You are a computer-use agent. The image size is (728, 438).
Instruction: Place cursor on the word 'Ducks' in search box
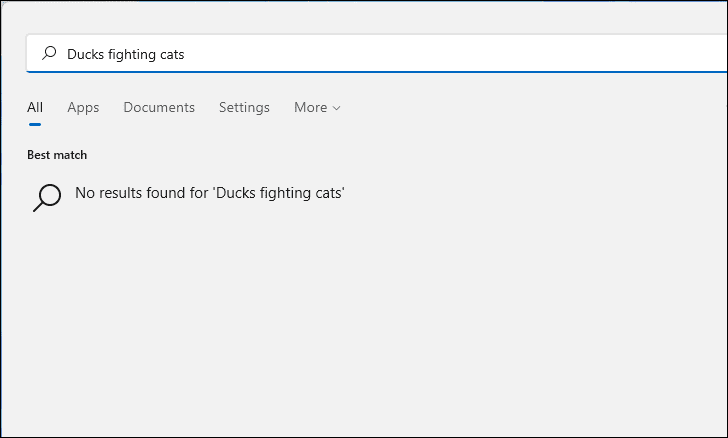84,55
